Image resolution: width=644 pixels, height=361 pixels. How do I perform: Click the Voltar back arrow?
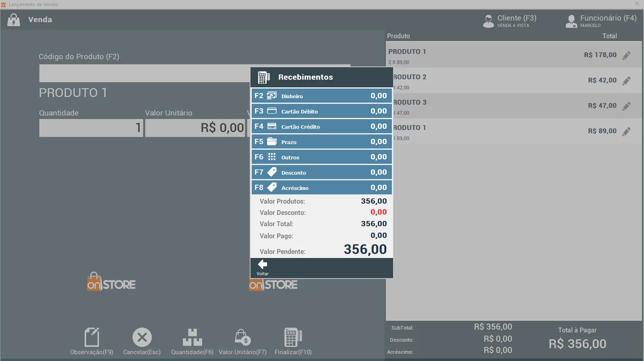point(263,264)
